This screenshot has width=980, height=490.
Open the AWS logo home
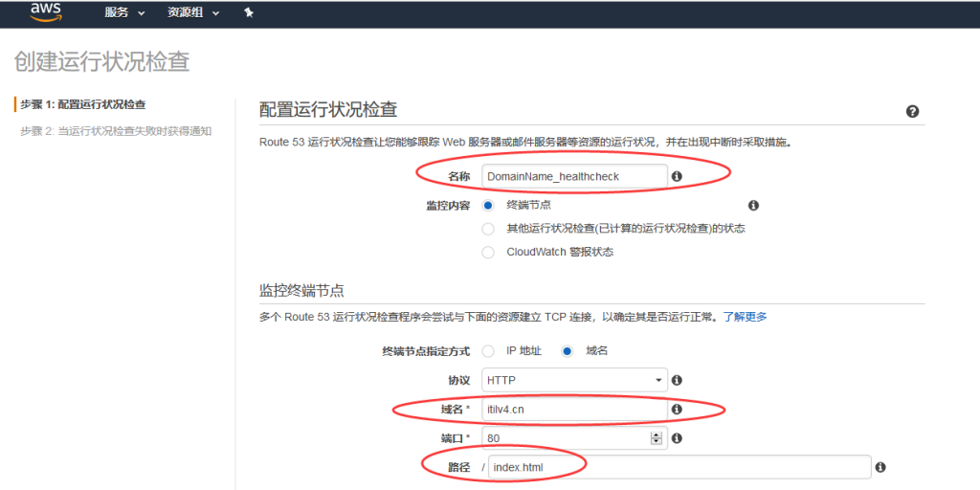[x=45, y=11]
